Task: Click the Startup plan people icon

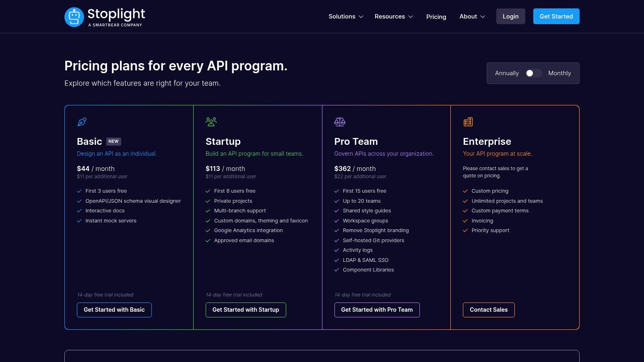Action: pyautogui.click(x=211, y=121)
